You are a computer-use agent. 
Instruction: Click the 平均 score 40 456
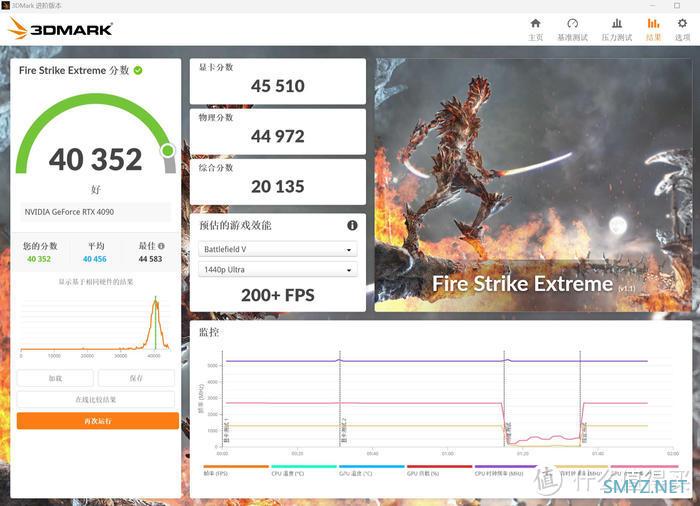coord(95,259)
